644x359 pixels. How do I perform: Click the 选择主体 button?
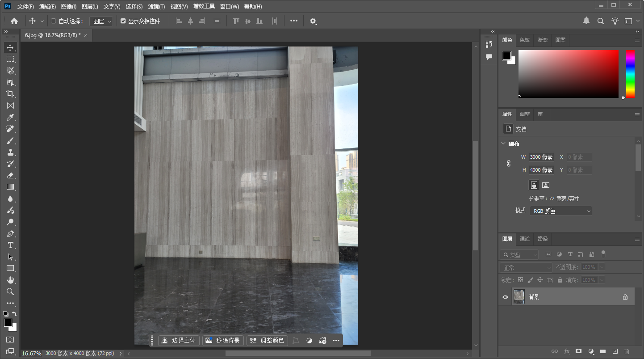pos(179,340)
